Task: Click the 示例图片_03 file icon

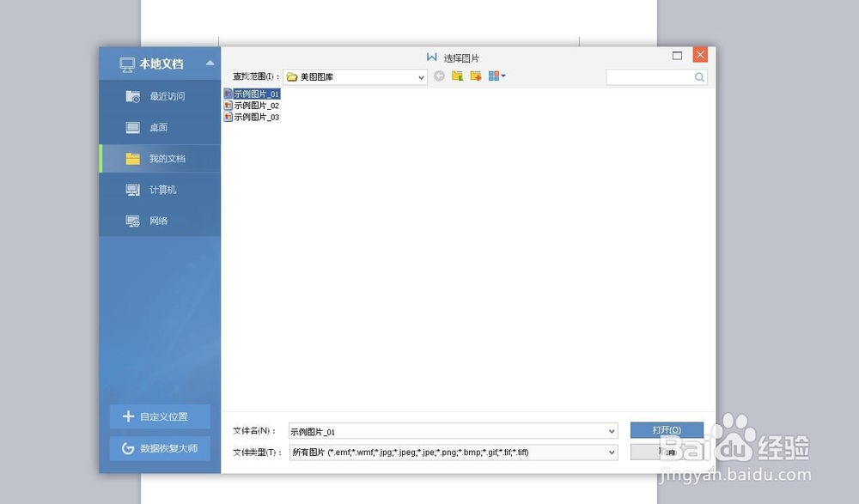Action: point(228,117)
